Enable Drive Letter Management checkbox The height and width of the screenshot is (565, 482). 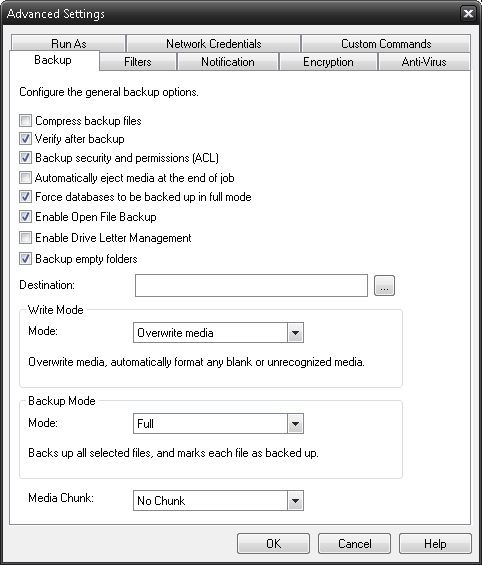[25, 238]
